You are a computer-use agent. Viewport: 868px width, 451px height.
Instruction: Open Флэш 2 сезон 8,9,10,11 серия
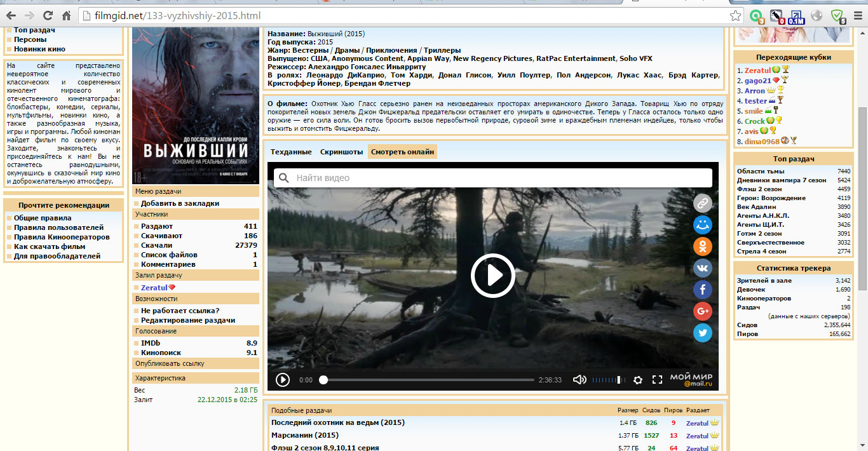tap(325, 448)
